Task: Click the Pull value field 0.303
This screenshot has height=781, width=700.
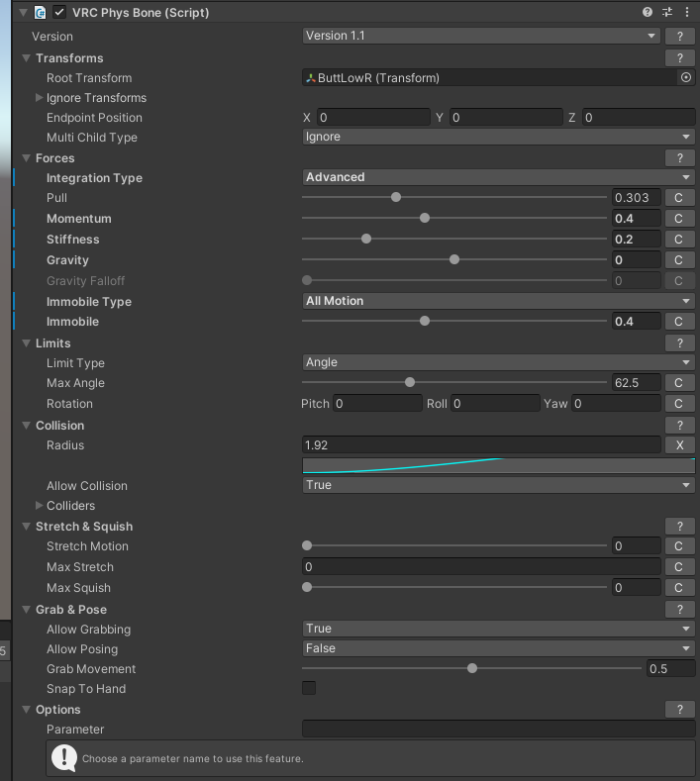Action: pos(637,198)
